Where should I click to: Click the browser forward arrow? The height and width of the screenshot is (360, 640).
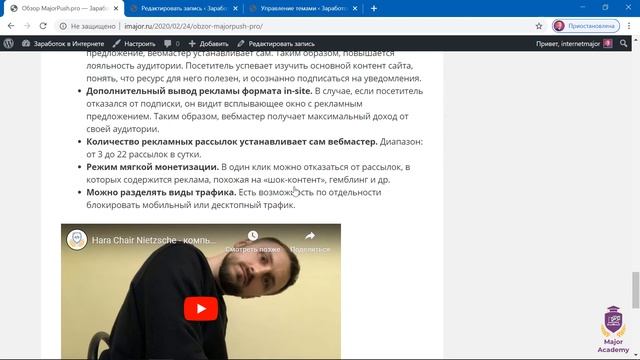click(27, 26)
